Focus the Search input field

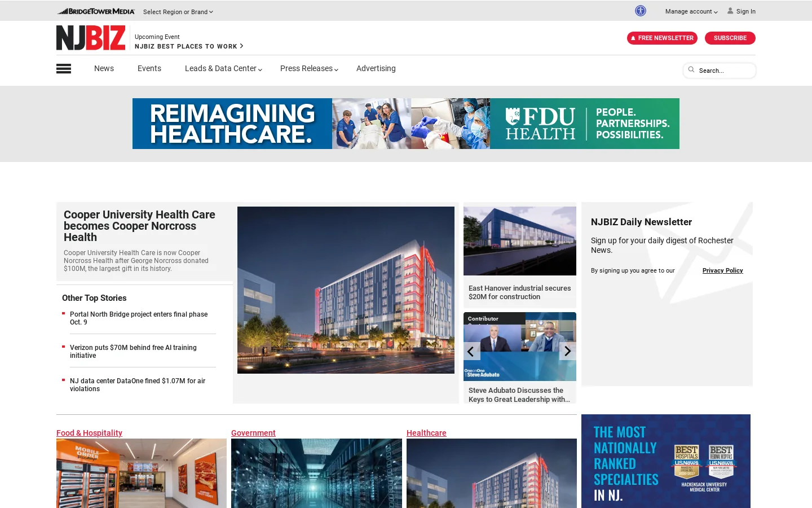[x=720, y=71]
